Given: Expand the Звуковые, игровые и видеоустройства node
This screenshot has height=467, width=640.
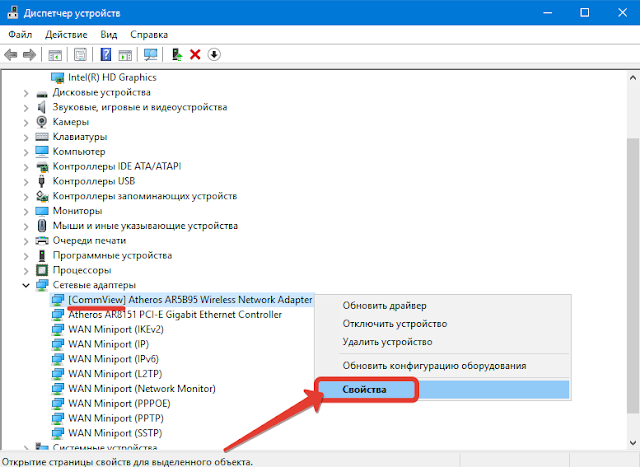Looking at the screenshot, I should click(x=26, y=108).
